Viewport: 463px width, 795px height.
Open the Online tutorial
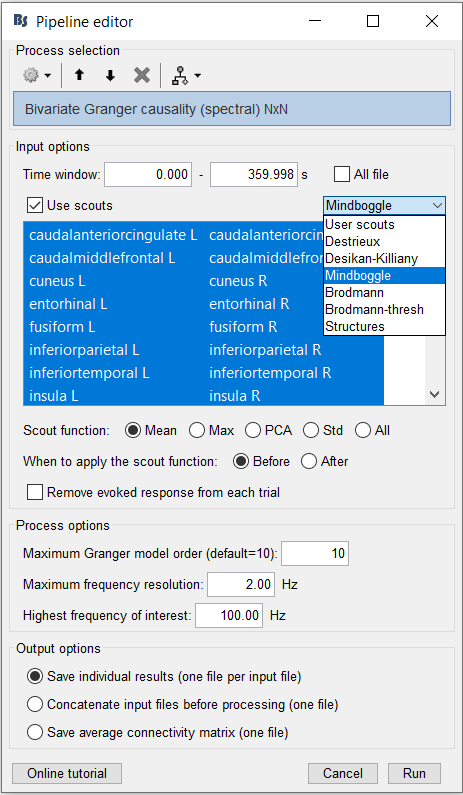coord(67,773)
